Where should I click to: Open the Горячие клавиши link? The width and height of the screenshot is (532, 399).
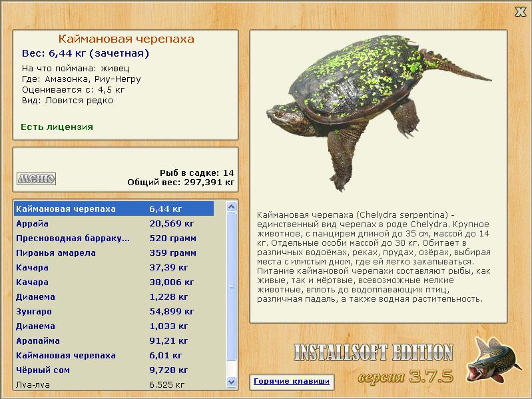pos(292,382)
